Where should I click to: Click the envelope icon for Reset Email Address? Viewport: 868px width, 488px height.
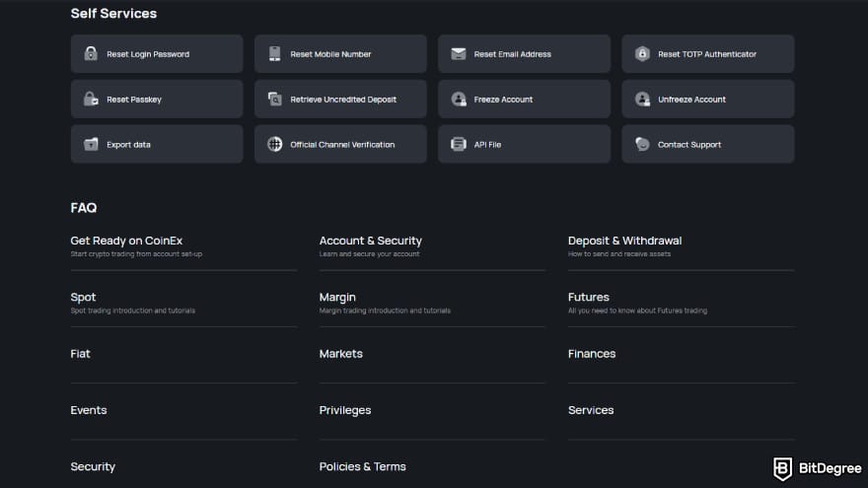pos(459,53)
